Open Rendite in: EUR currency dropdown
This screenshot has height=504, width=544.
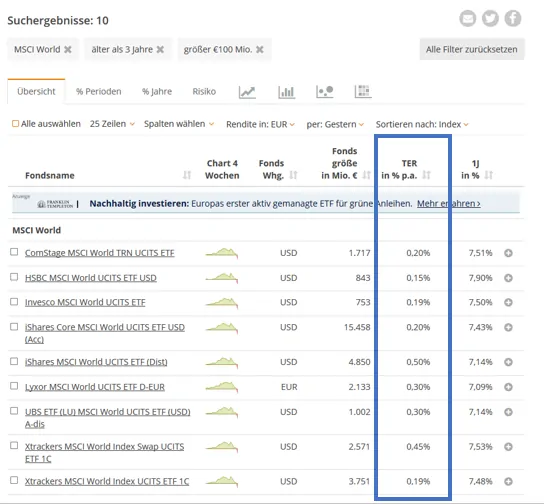pyautogui.click(x=260, y=124)
